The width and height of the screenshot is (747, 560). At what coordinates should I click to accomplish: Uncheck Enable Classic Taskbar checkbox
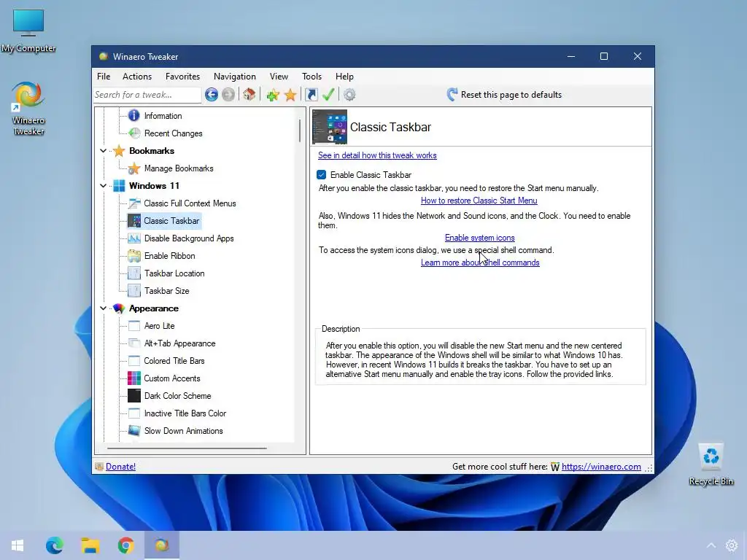pyautogui.click(x=322, y=175)
